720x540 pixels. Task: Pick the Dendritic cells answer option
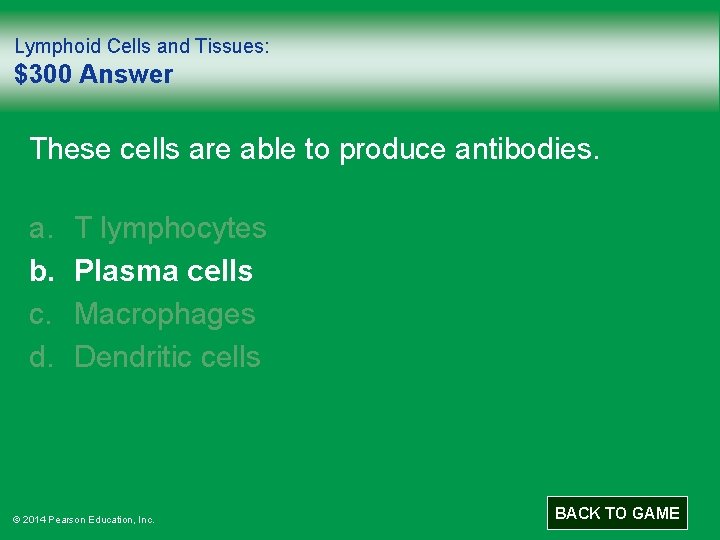tap(167, 357)
